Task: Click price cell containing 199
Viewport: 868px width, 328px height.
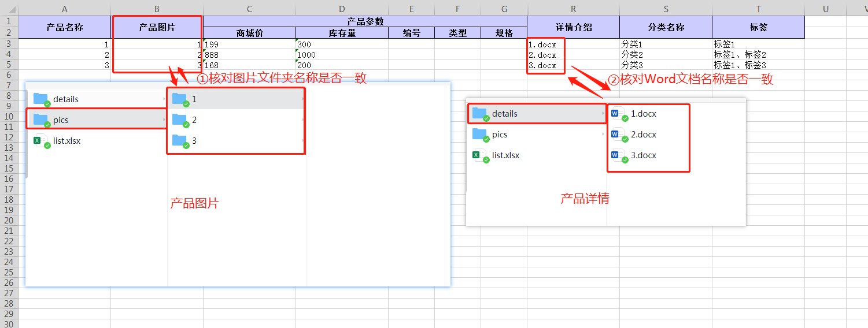Action: click(249, 44)
